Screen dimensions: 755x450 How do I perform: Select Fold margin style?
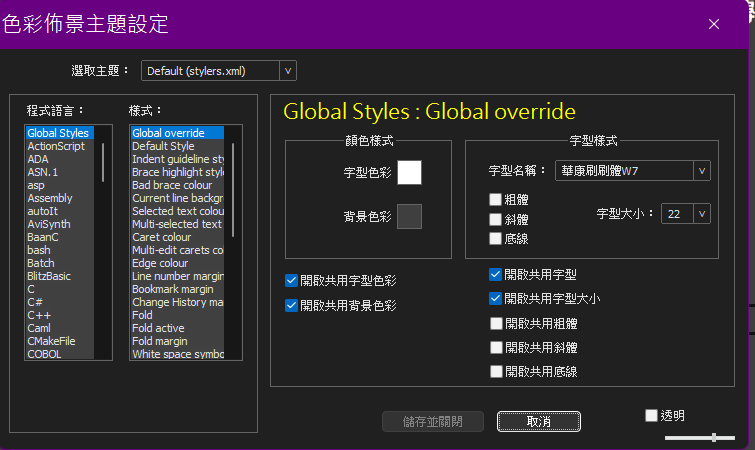pos(177,341)
